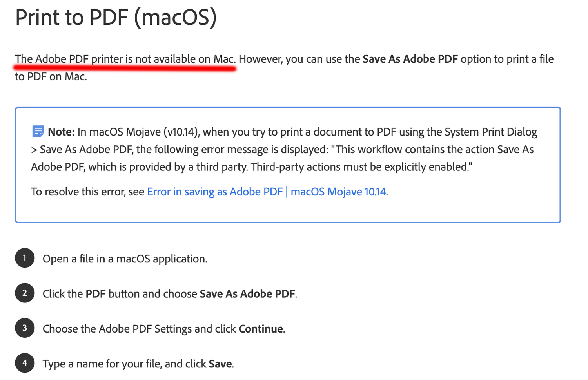Click the bold 'Note:' label
Screen dimensions: 588x380
61,132
